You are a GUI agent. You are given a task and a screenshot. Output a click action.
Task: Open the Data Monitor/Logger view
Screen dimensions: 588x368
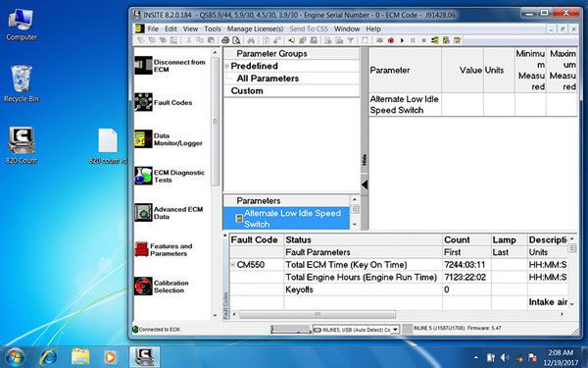pyautogui.click(x=169, y=139)
